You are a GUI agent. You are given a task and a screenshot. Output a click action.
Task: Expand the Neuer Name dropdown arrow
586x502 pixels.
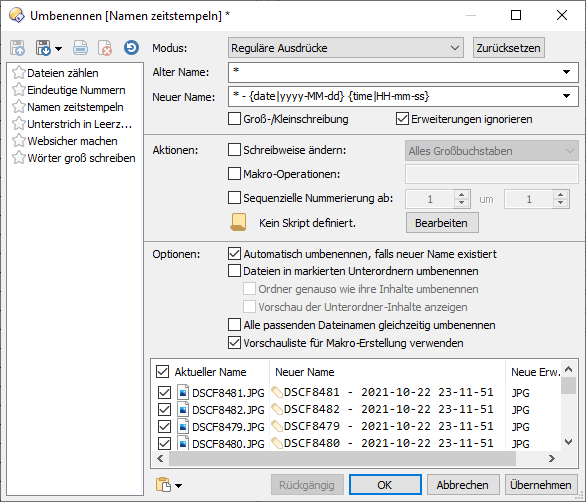(x=567, y=96)
